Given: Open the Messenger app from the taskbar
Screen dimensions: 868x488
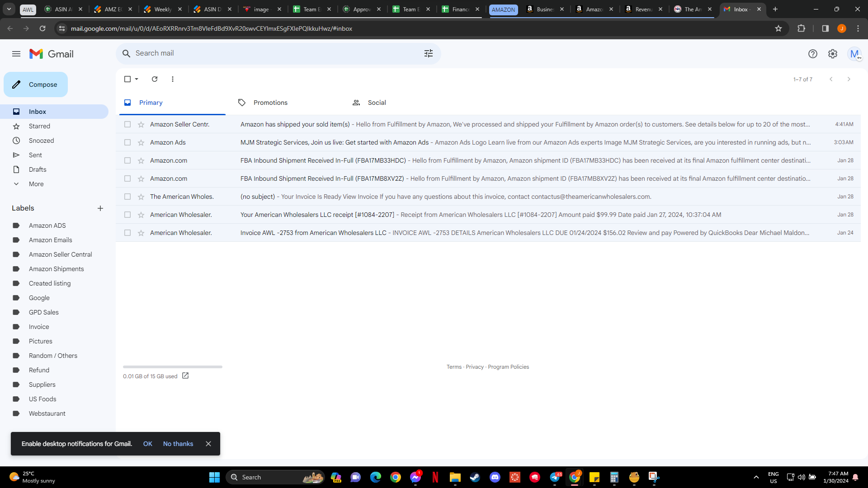Looking at the screenshot, I should coord(415,477).
